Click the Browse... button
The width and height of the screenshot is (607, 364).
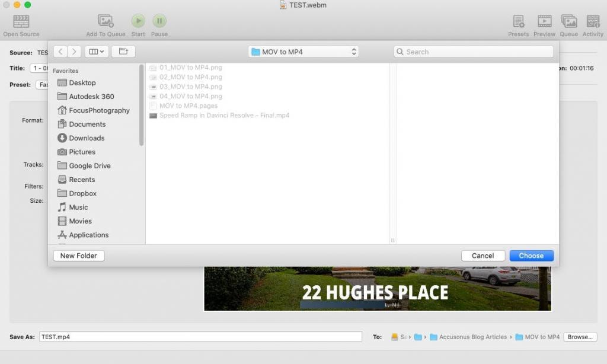(580, 337)
